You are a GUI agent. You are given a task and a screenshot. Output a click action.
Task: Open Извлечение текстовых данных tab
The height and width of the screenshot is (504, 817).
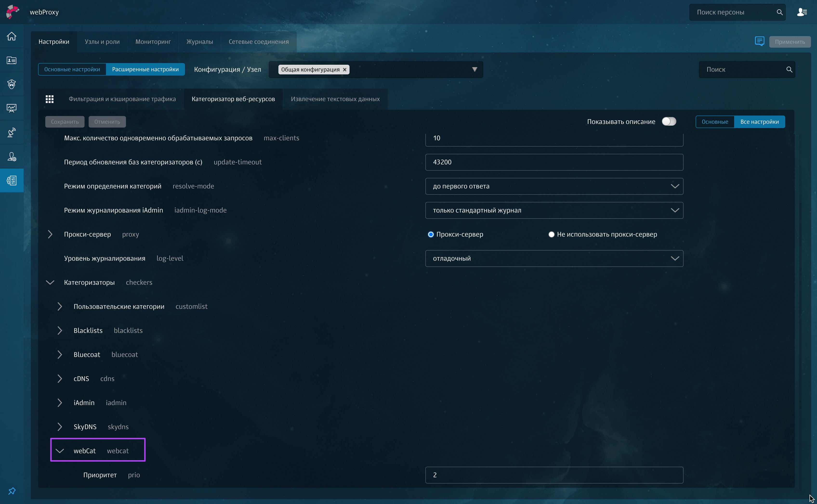(335, 99)
